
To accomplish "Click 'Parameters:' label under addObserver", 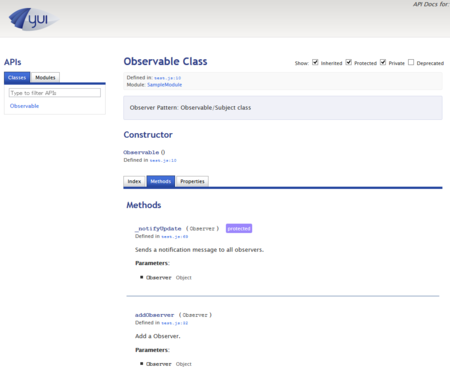I will 152,350.
